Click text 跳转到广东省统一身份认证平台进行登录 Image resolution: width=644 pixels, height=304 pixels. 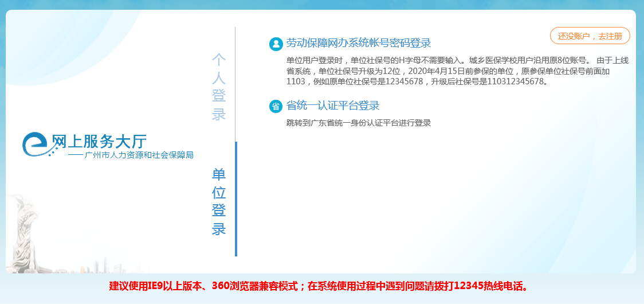point(359,123)
